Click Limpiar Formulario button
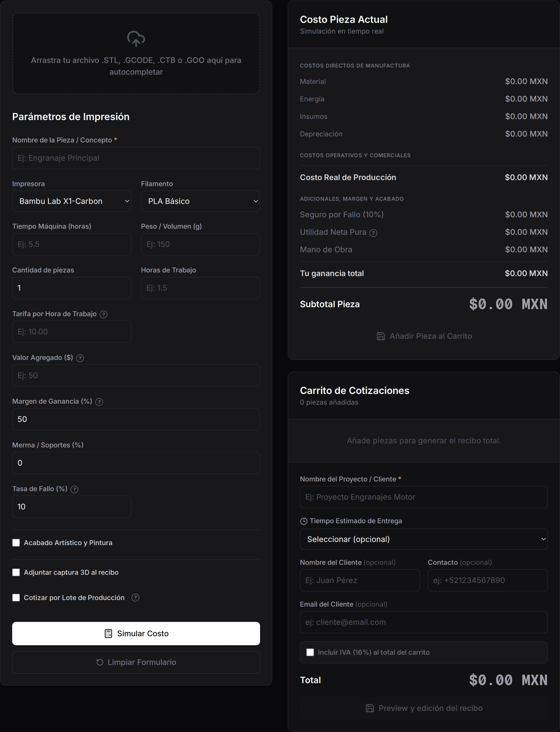Viewport: 560px width, 732px height. 136,662
